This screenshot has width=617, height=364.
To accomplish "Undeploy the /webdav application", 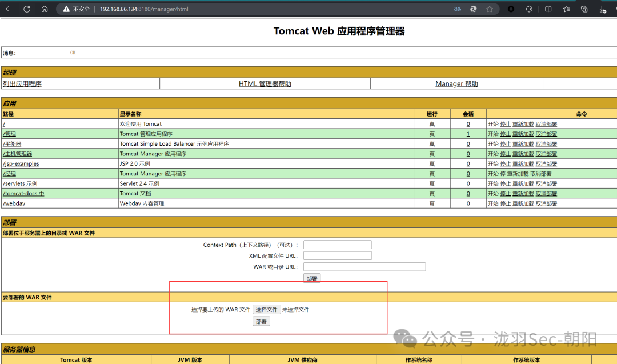I will point(546,203).
